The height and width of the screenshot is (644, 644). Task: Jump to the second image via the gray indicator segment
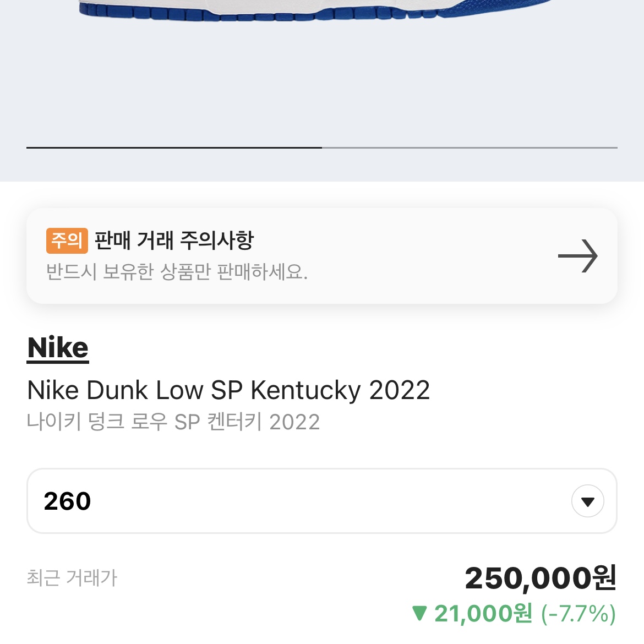(x=470, y=148)
